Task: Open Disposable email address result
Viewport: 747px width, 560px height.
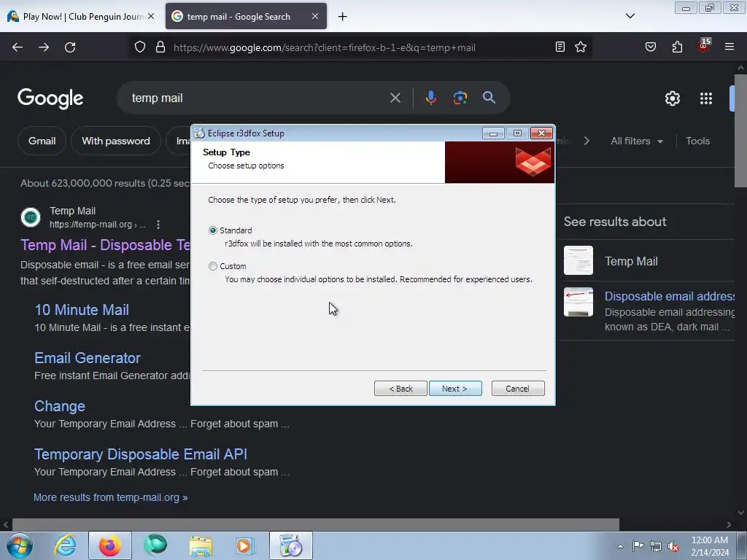Action: 669,296
